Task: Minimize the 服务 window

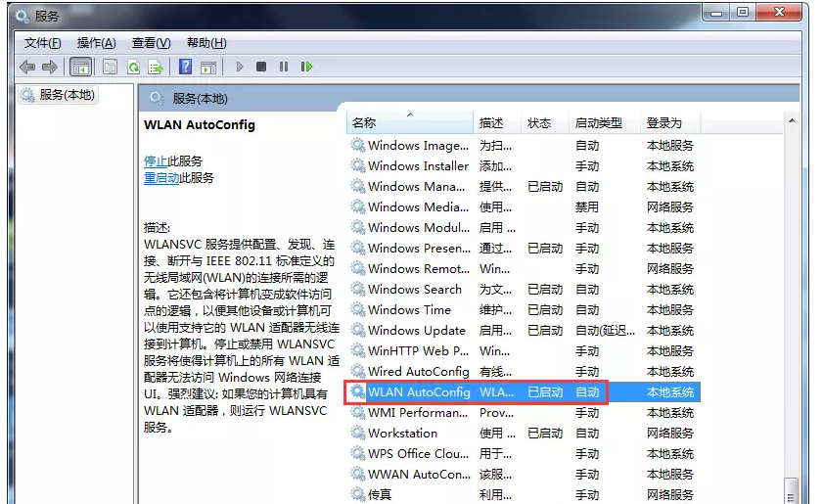Action: coord(716,12)
